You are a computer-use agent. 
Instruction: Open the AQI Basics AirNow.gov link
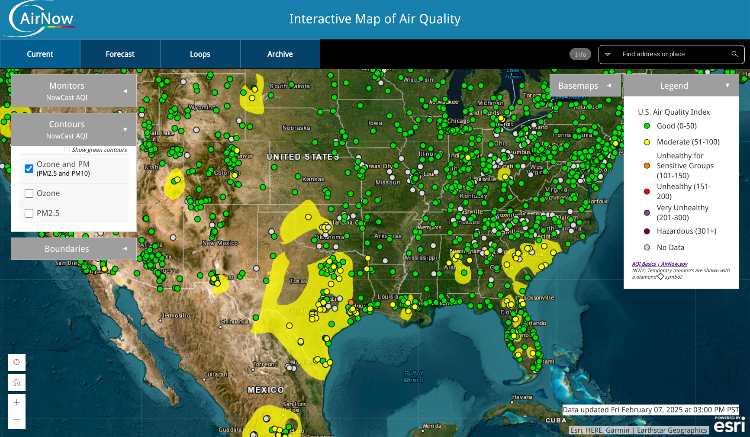pyautogui.click(x=660, y=264)
